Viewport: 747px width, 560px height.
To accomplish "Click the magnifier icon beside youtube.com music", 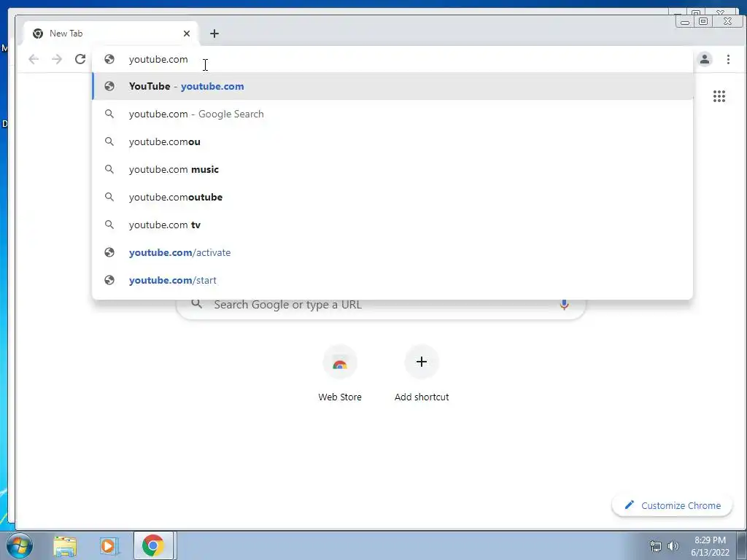I will click(109, 169).
